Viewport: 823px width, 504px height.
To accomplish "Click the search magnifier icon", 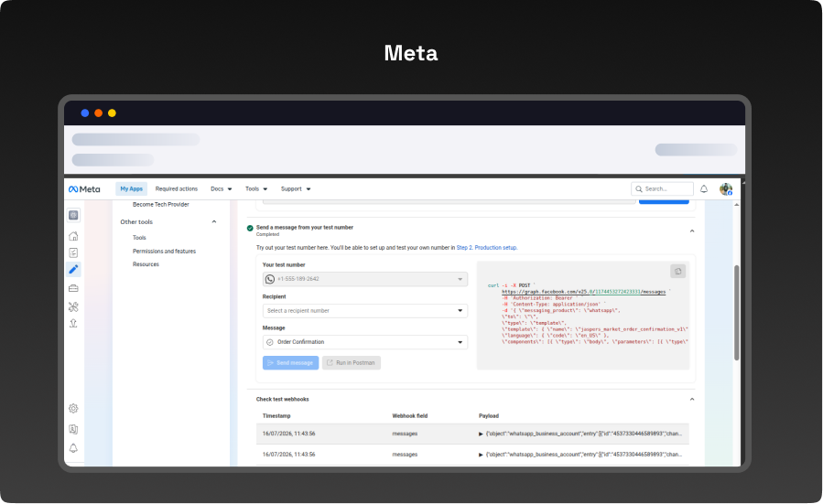I will point(639,188).
